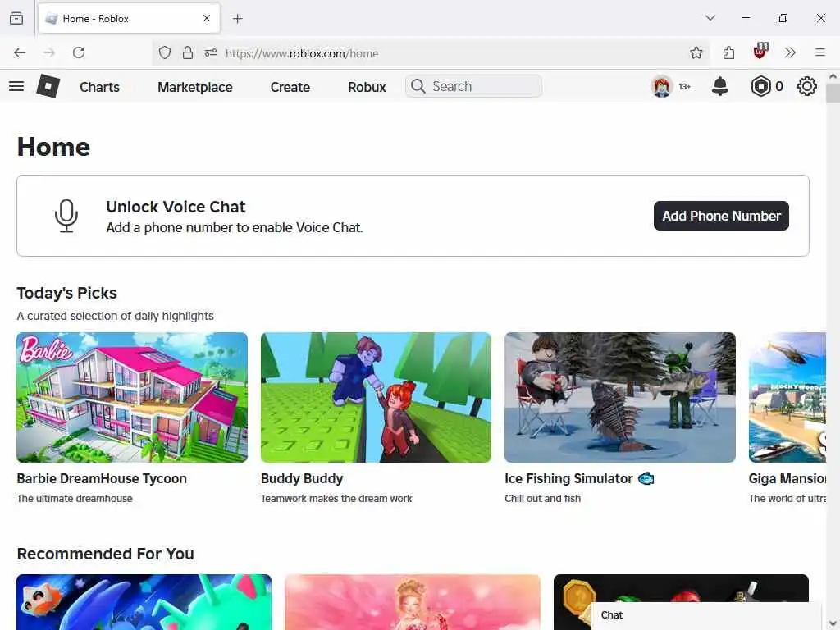Open the notifications bell
Screen dimensions: 840x630
(720, 86)
